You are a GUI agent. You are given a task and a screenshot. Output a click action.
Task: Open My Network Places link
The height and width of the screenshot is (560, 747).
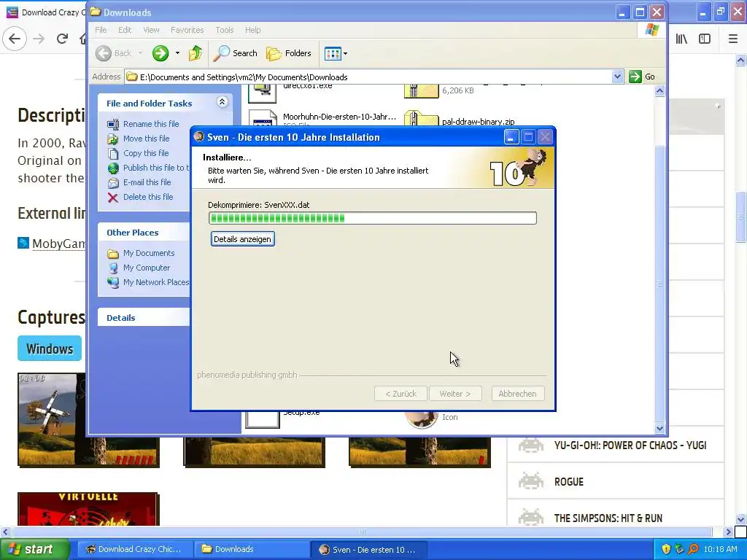(x=156, y=282)
